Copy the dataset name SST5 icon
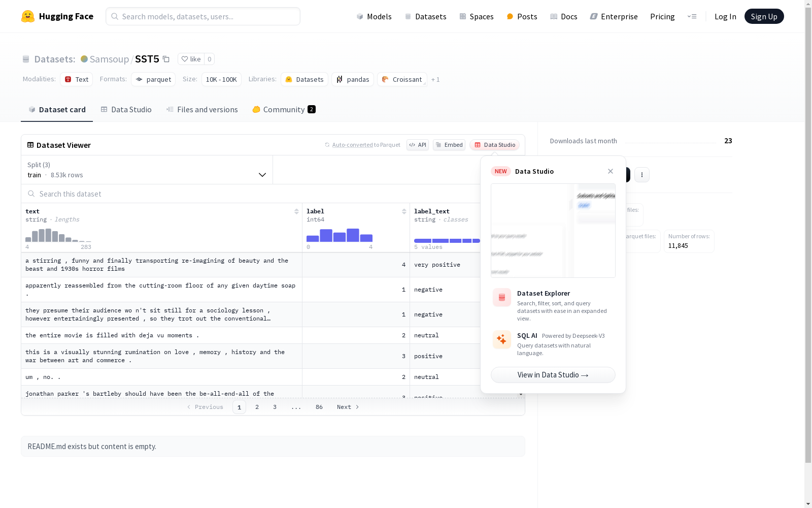812x508 pixels. click(166, 59)
